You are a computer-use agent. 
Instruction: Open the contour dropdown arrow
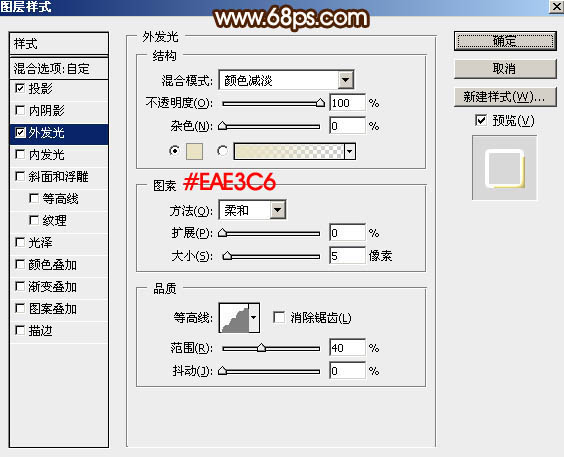pyautogui.click(x=254, y=317)
